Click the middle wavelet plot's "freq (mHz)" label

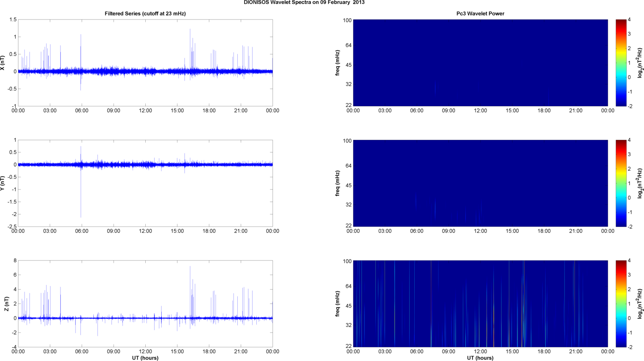click(337, 183)
